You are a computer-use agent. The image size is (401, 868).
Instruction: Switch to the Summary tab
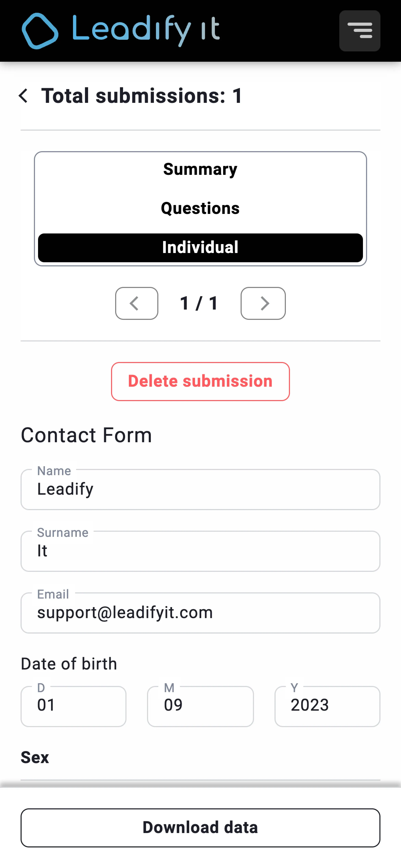[200, 170]
